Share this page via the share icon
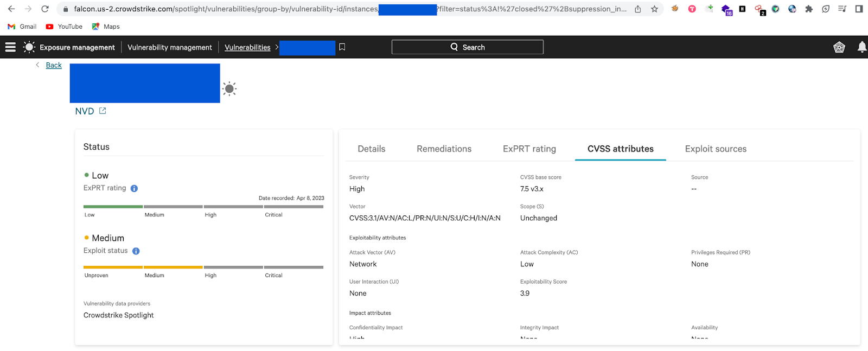 click(638, 9)
